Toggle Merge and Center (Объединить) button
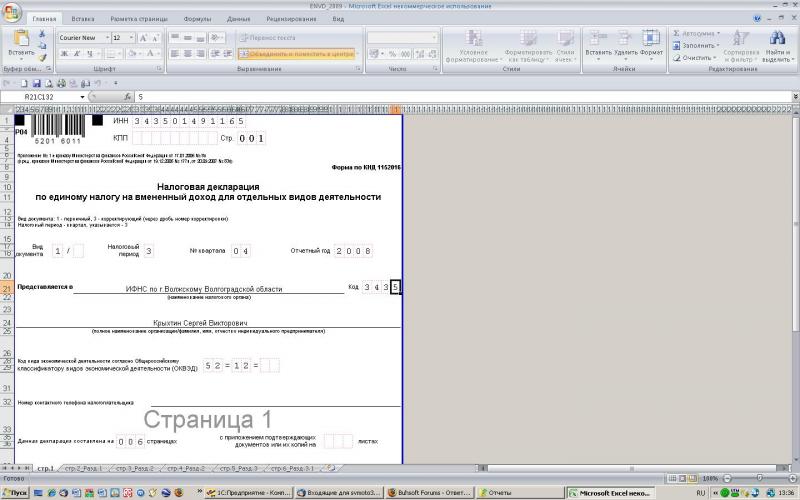Viewport: 800px width, 500px height. pos(297,53)
